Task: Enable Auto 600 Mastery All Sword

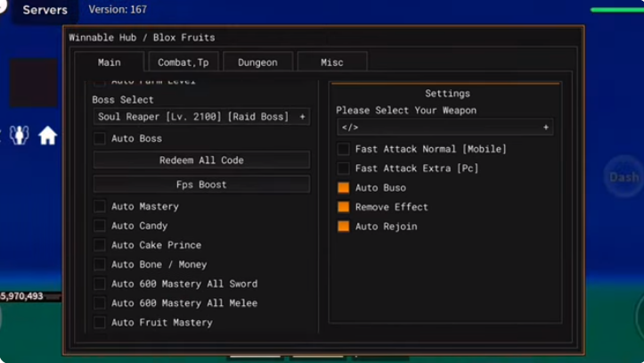Action: (100, 284)
